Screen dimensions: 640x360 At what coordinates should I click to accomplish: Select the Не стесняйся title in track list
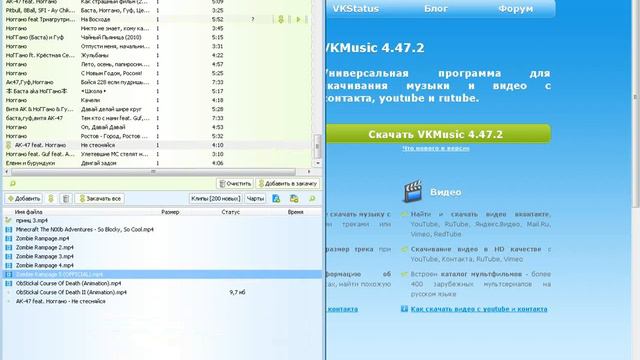coord(98,145)
